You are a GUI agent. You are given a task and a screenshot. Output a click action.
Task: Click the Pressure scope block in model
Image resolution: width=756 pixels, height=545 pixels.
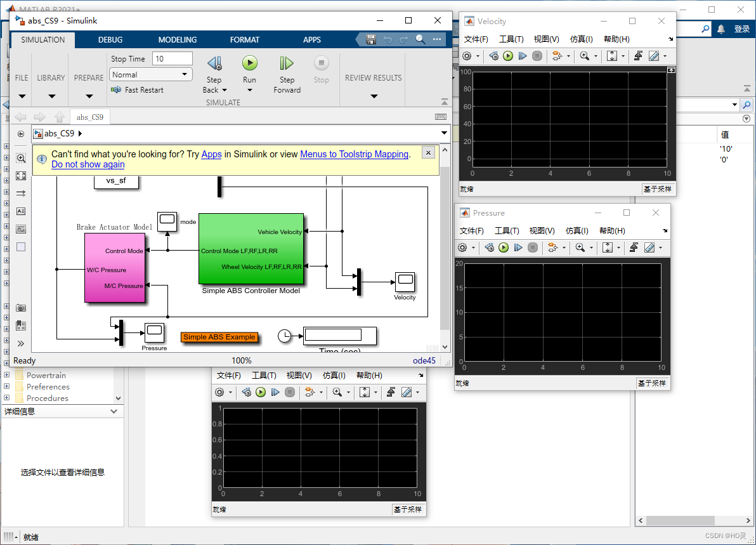pos(154,333)
